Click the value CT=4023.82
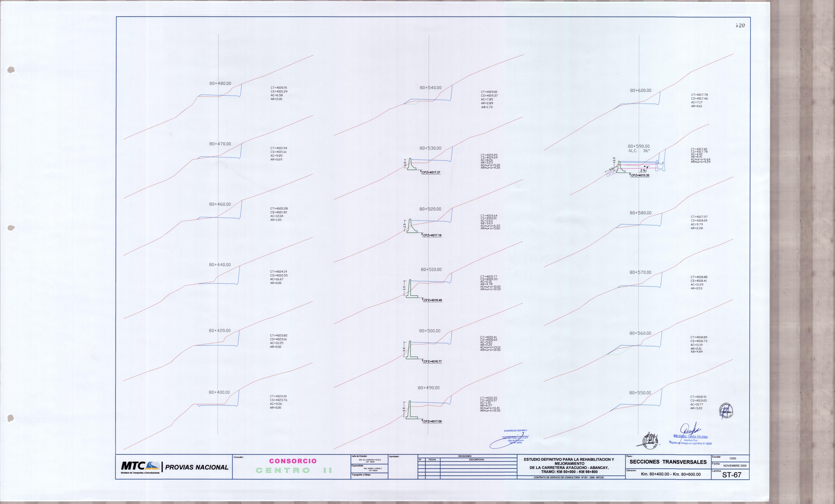This screenshot has height=504, width=835. click(279, 335)
